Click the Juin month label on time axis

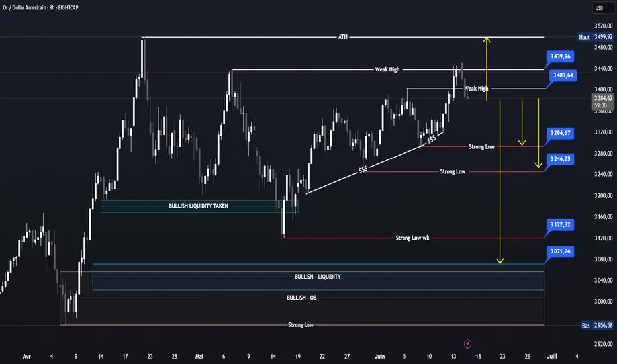[x=380, y=357]
